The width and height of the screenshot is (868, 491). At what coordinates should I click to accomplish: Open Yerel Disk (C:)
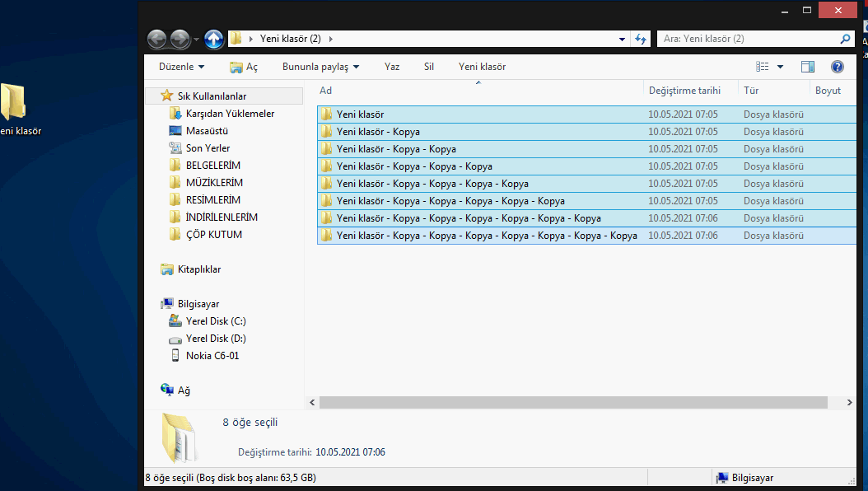[216, 321]
